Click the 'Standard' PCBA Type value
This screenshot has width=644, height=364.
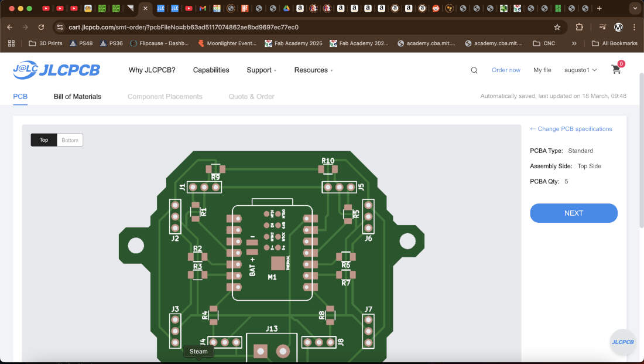tap(580, 151)
